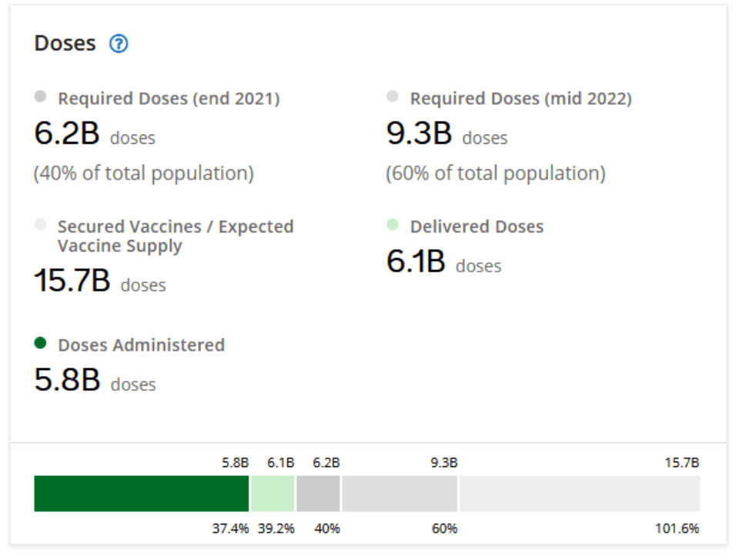Click the light green Delivered Doses legend dot
Screen dimensions: 739x560
393,225
